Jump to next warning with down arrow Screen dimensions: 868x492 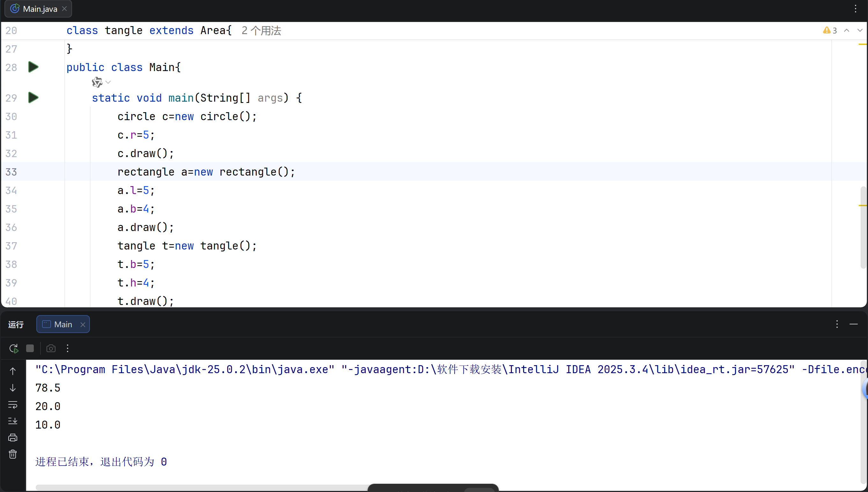coord(860,30)
